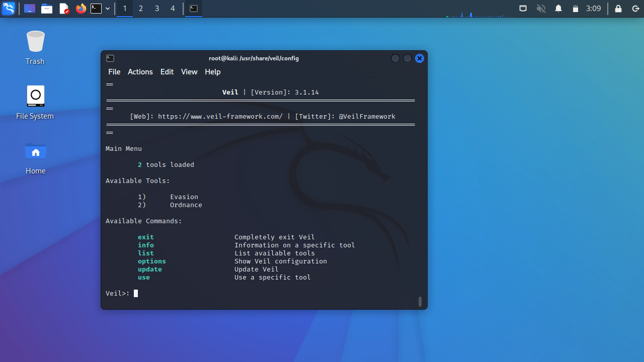Click the CPU graph monitor in panel
The image size is (644, 362).
(x=480, y=11)
